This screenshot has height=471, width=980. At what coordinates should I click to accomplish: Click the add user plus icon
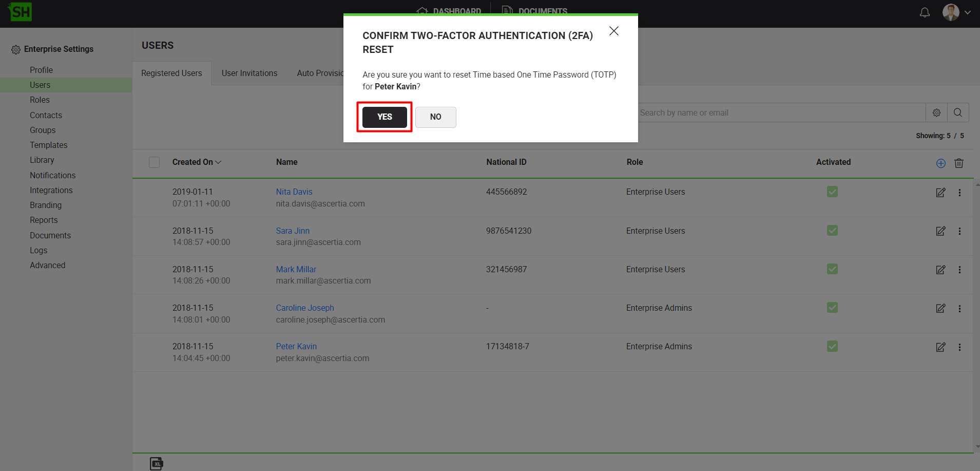point(940,163)
